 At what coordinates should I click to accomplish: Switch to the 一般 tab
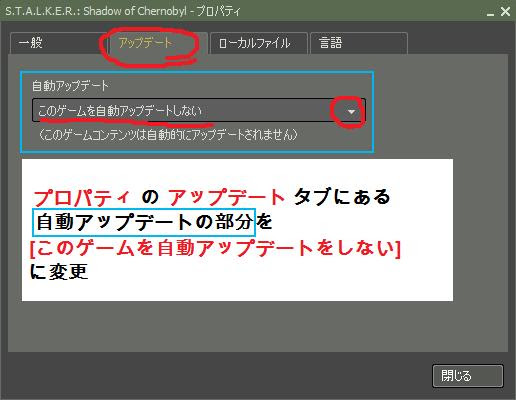click(x=58, y=43)
